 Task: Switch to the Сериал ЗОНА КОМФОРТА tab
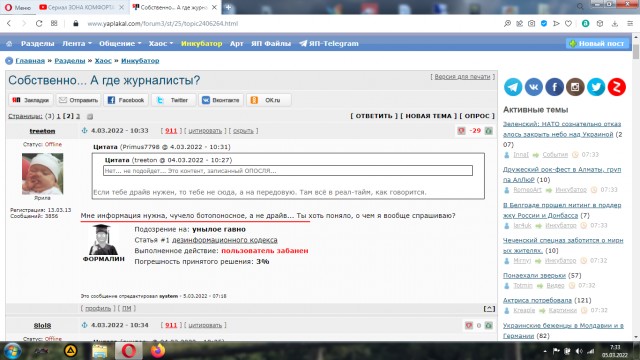pos(81,7)
